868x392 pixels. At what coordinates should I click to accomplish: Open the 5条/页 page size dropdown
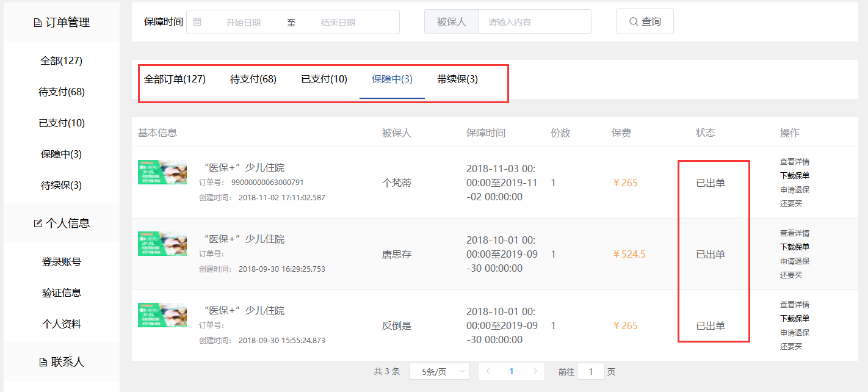pyautogui.click(x=439, y=371)
